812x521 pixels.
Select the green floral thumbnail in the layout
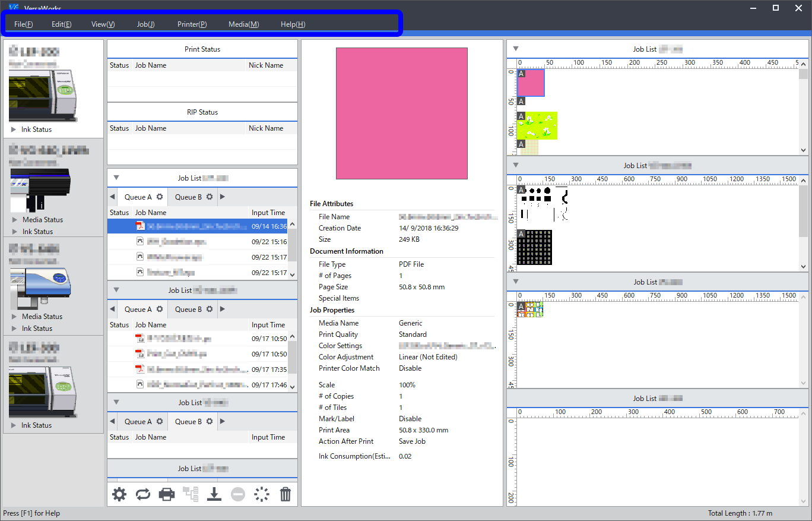click(x=537, y=125)
